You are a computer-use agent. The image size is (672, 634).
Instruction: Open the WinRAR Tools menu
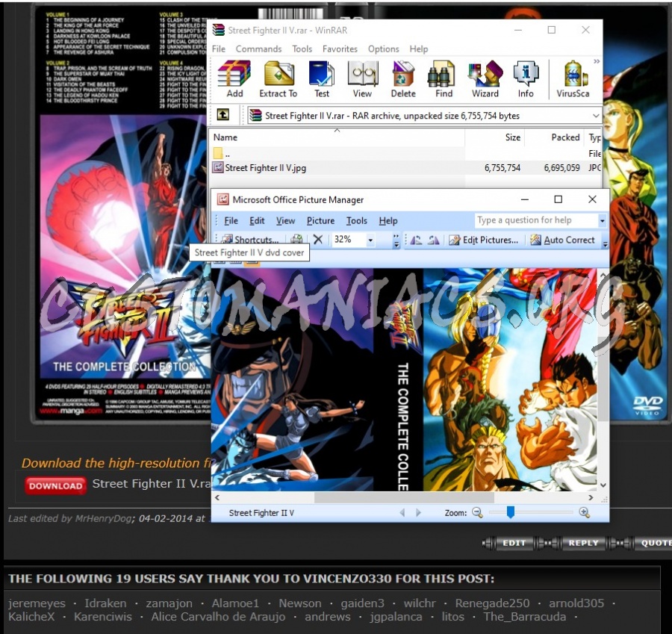[302, 49]
